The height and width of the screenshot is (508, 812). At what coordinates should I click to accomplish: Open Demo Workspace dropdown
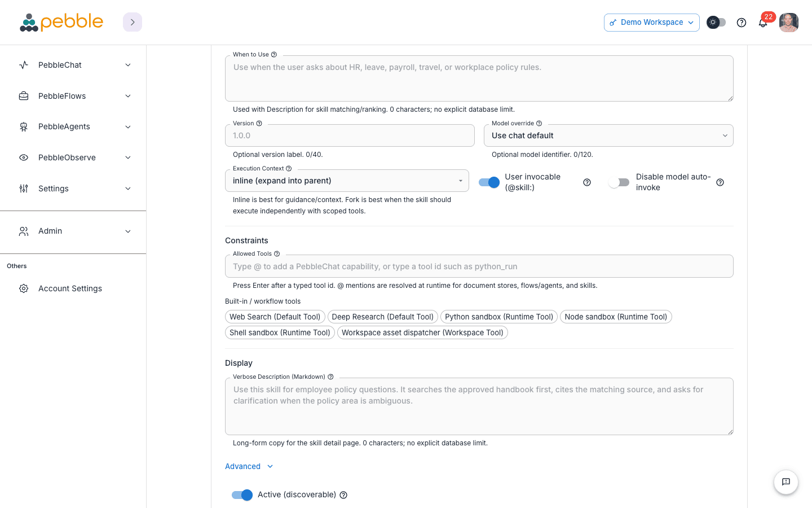click(652, 23)
